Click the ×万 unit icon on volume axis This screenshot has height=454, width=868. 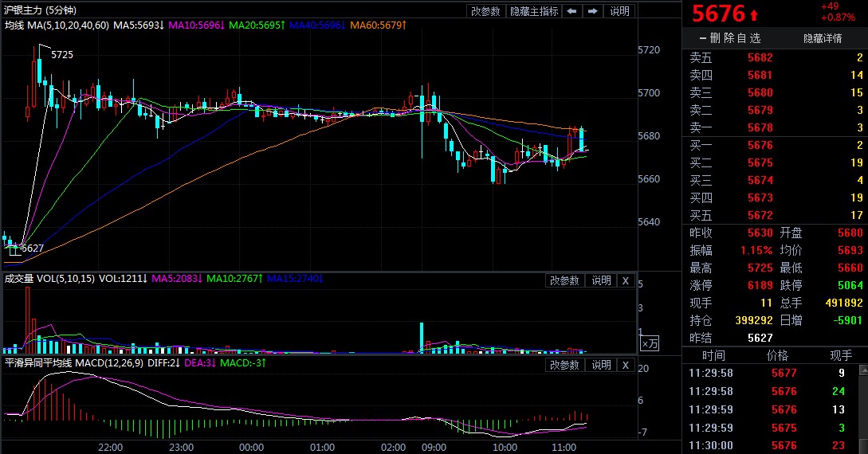tap(650, 343)
